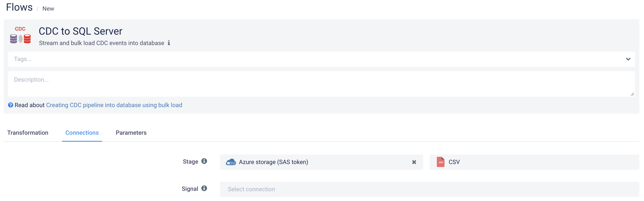The image size is (644, 201).
Task: Open the CDC pipeline bulk load article link
Action: coord(114,105)
